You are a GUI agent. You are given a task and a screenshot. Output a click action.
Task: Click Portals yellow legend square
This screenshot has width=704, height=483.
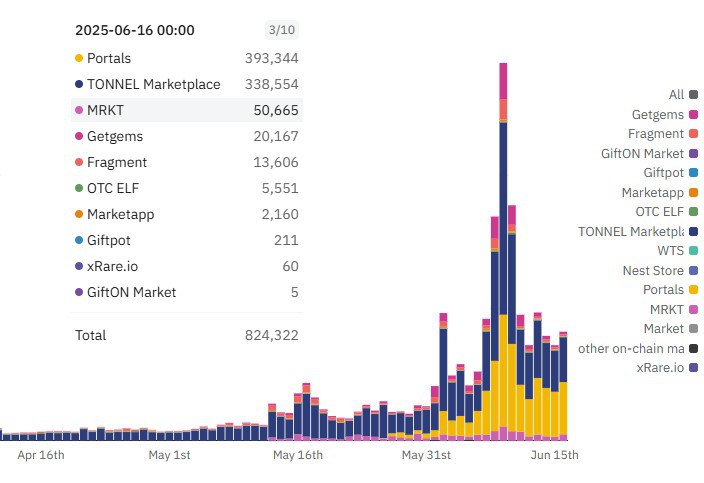[693, 290]
